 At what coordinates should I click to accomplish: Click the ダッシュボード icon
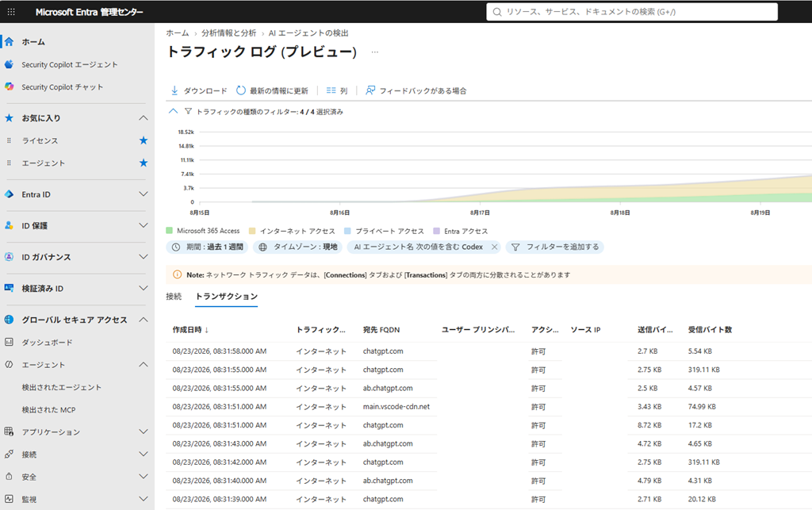tap(9, 342)
